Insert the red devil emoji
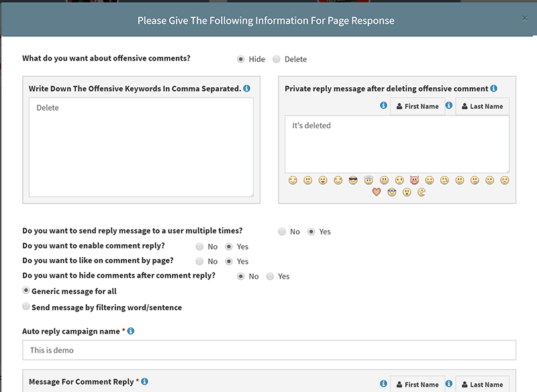This screenshot has width=537, height=392. 414,180
